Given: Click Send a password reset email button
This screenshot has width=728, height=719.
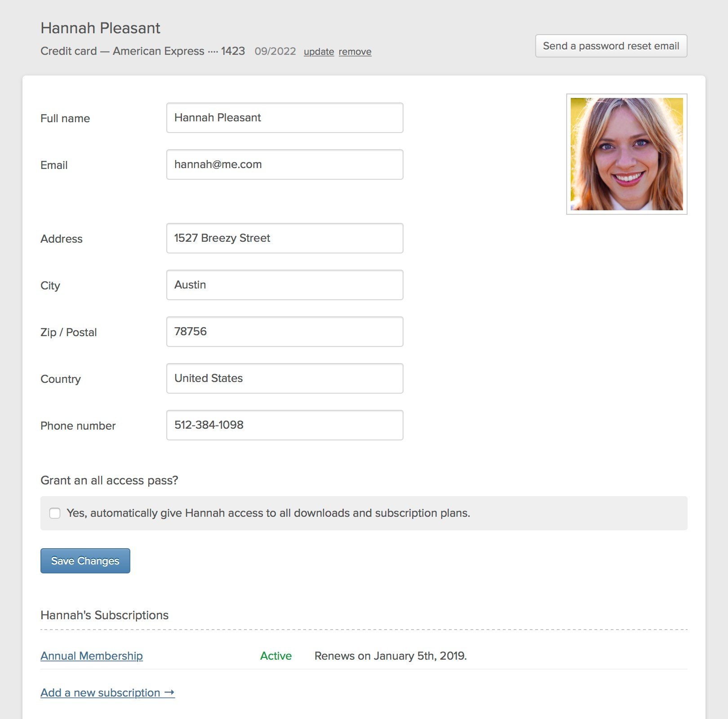Looking at the screenshot, I should coord(611,46).
